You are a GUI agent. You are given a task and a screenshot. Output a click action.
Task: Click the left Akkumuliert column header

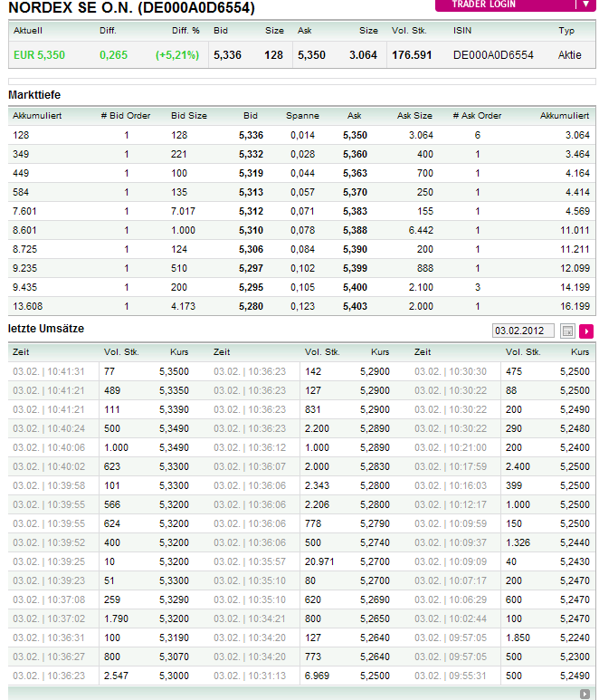pos(37,116)
